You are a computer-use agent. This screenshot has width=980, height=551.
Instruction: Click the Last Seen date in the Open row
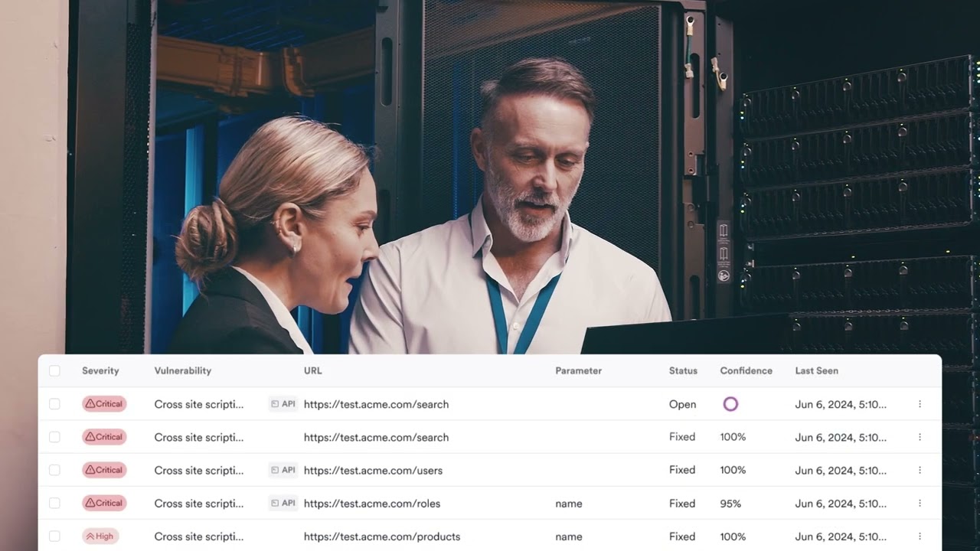click(841, 404)
